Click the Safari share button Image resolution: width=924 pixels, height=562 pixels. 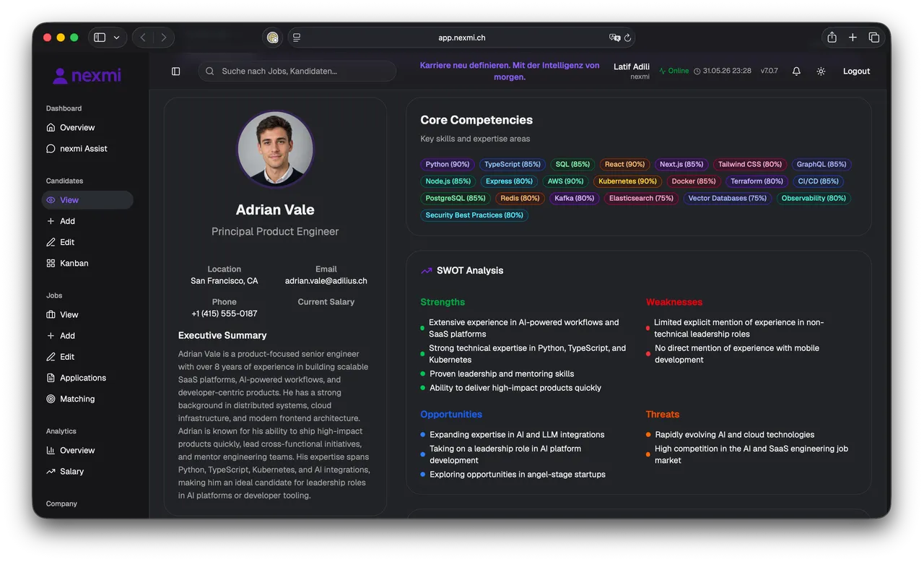[x=832, y=38]
